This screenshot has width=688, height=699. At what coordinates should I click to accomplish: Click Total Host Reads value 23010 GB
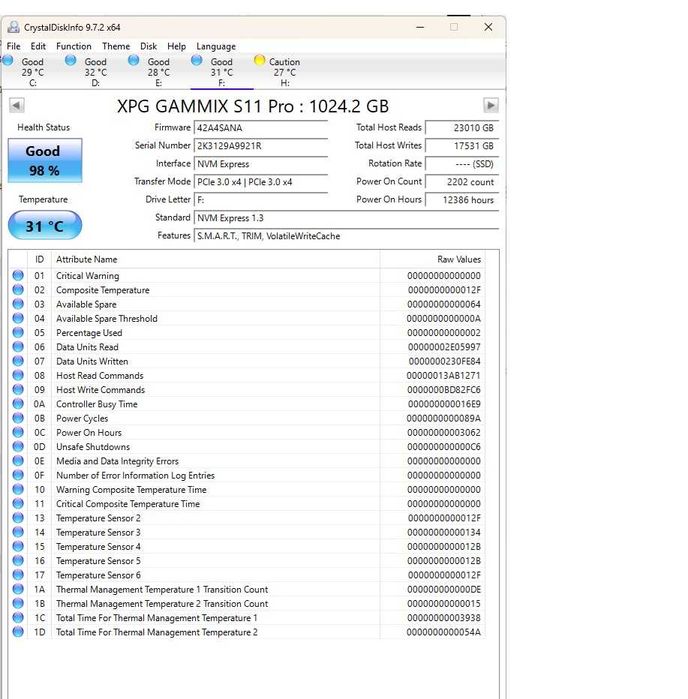462,128
